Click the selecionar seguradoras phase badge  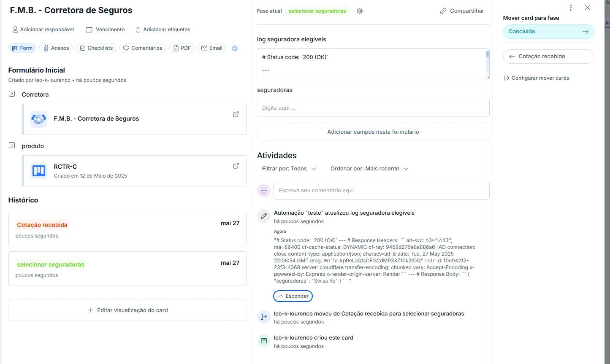coord(317,11)
